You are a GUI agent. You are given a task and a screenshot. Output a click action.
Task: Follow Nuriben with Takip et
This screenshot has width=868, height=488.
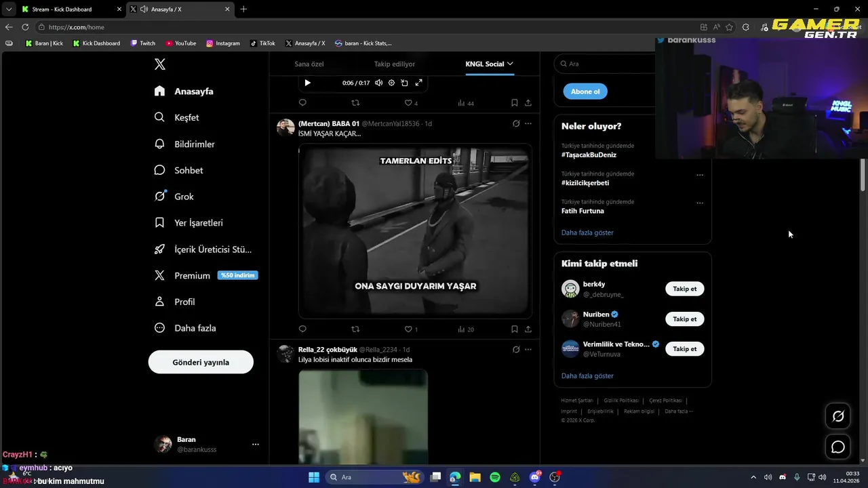coord(684,319)
